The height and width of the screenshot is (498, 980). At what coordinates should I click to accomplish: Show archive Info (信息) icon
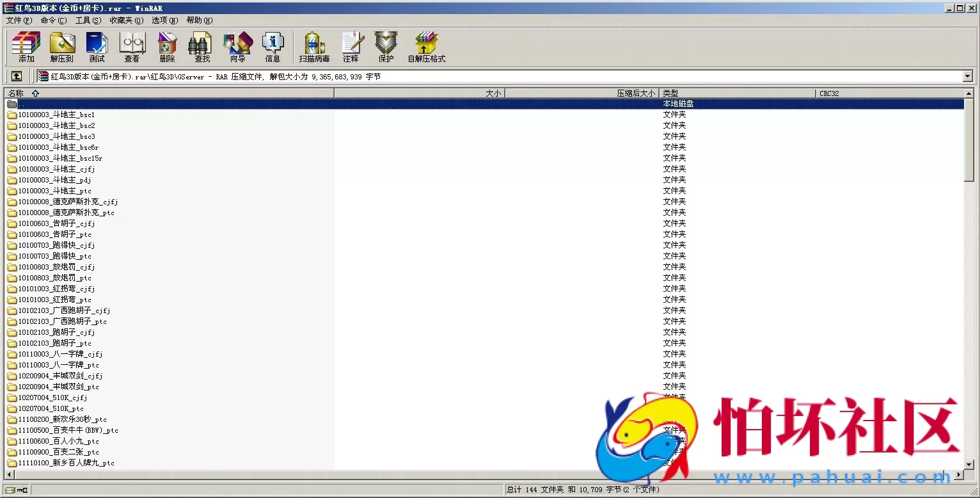pos(273,47)
